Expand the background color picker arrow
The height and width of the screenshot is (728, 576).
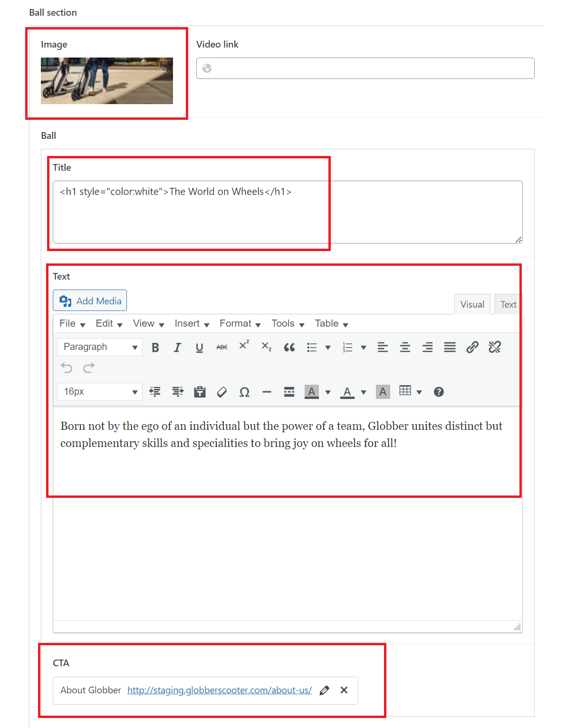pyautogui.click(x=328, y=392)
